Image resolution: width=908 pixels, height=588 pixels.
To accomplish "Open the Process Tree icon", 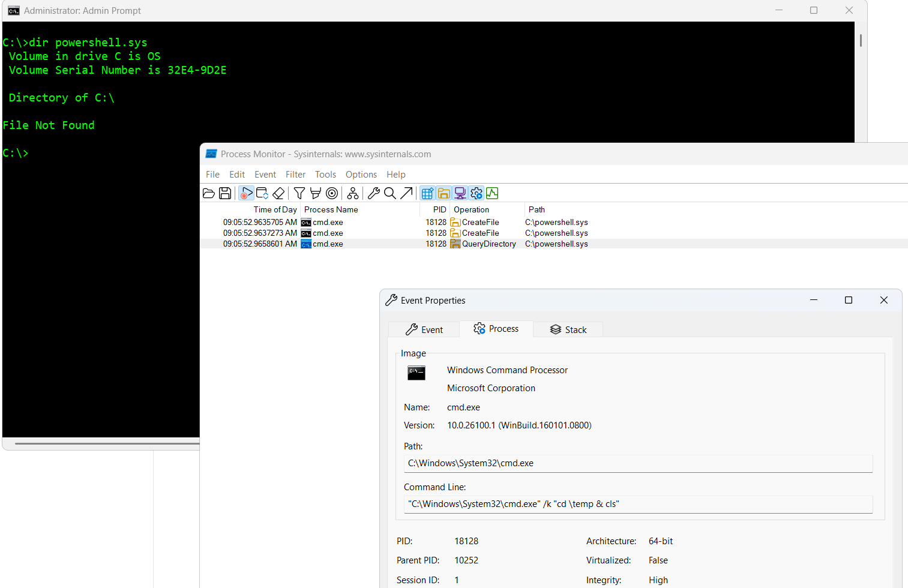I will pos(353,193).
